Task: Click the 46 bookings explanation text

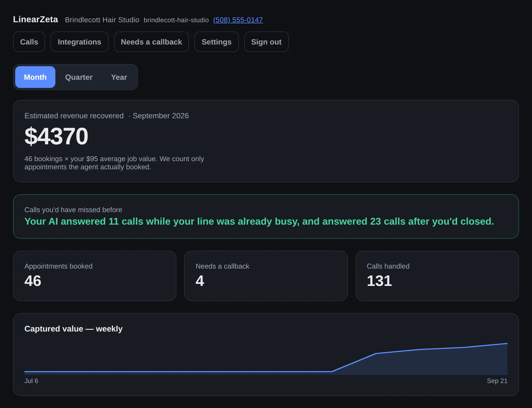Action: [x=114, y=163]
